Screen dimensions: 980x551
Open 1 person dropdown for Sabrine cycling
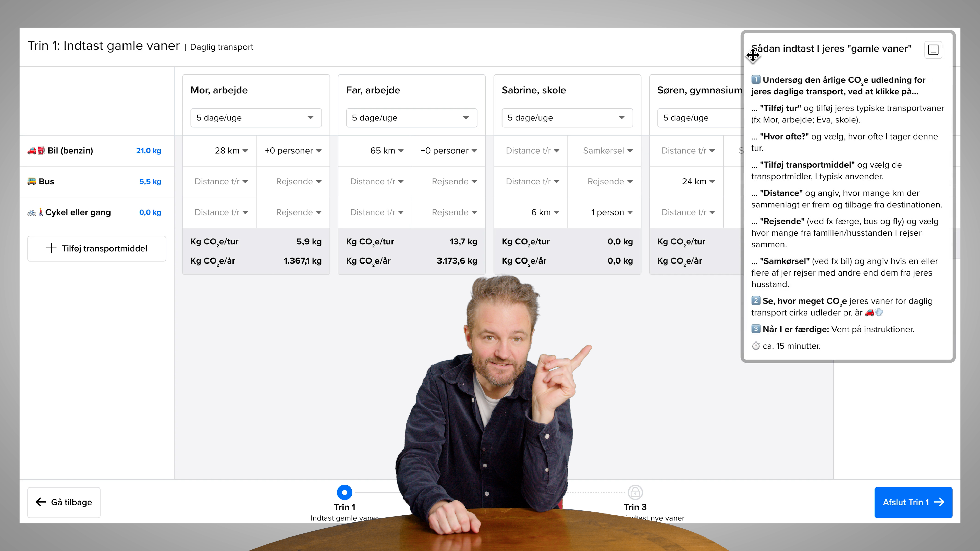(604, 212)
